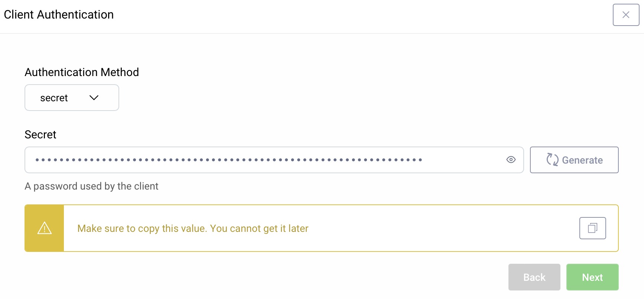The width and height of the screenshot is (644, 299).
Task: Click 'A password used by the client' hint
Action: pos(91,186)
